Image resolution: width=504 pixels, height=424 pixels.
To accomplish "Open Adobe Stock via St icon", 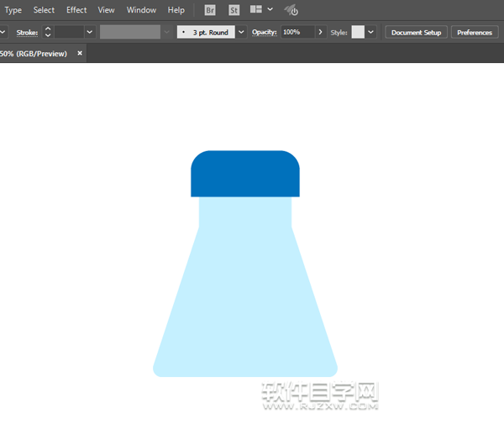I will (x=234, y=10).
